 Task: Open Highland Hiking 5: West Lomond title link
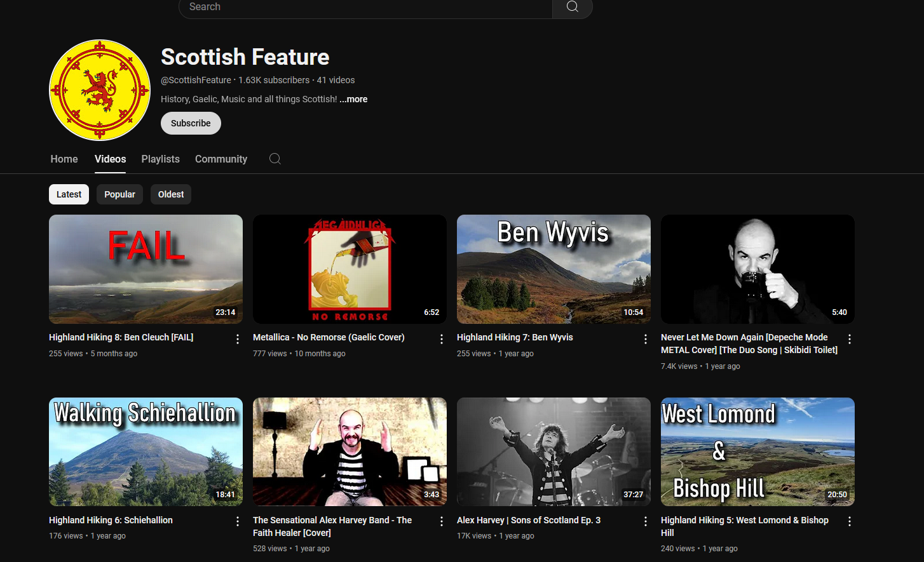[745, 526]
